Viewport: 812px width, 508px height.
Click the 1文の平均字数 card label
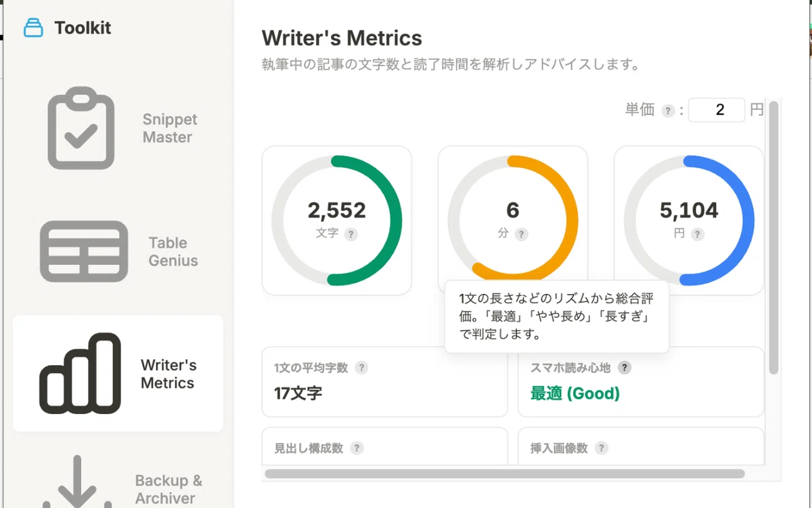311,368
